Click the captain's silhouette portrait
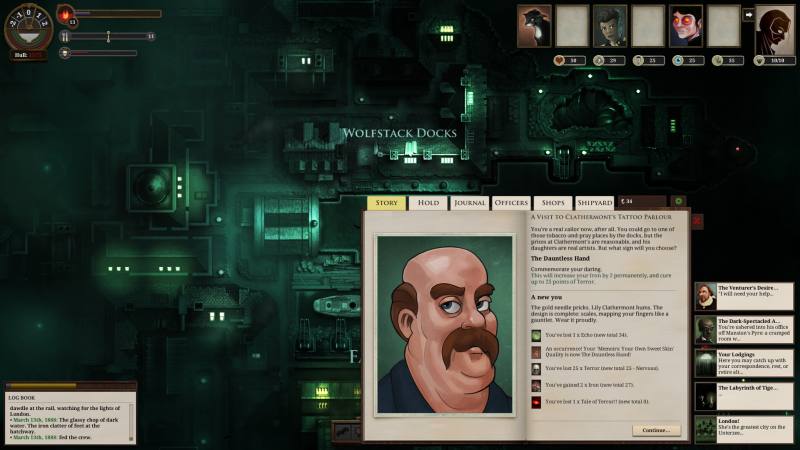The width and height of the screenshot is (800, 450). tap(774, 31)
